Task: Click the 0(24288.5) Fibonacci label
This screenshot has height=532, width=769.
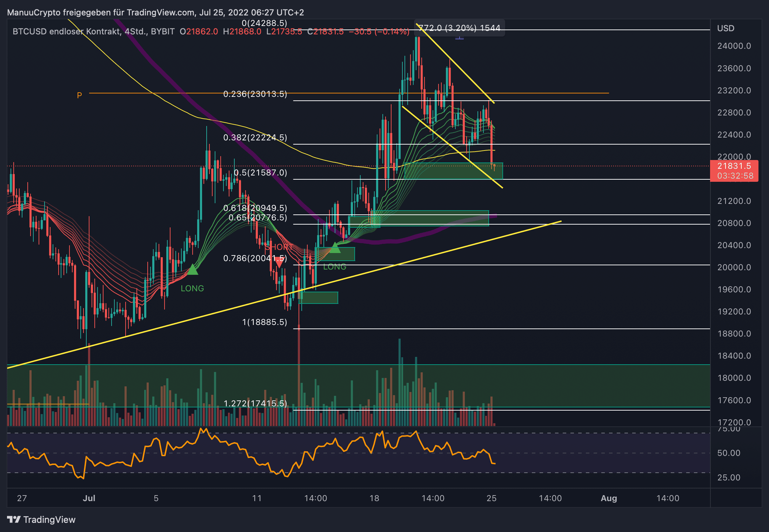Action: [x=265, y=23]
